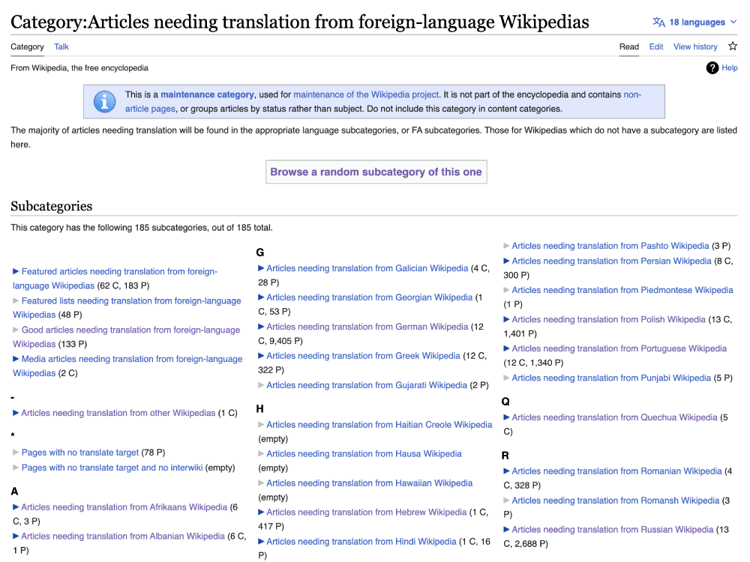Expand the Russian Wikipedia subcategory arrow
The width and height of the screenshot is (750, 562).
(506, 529)
